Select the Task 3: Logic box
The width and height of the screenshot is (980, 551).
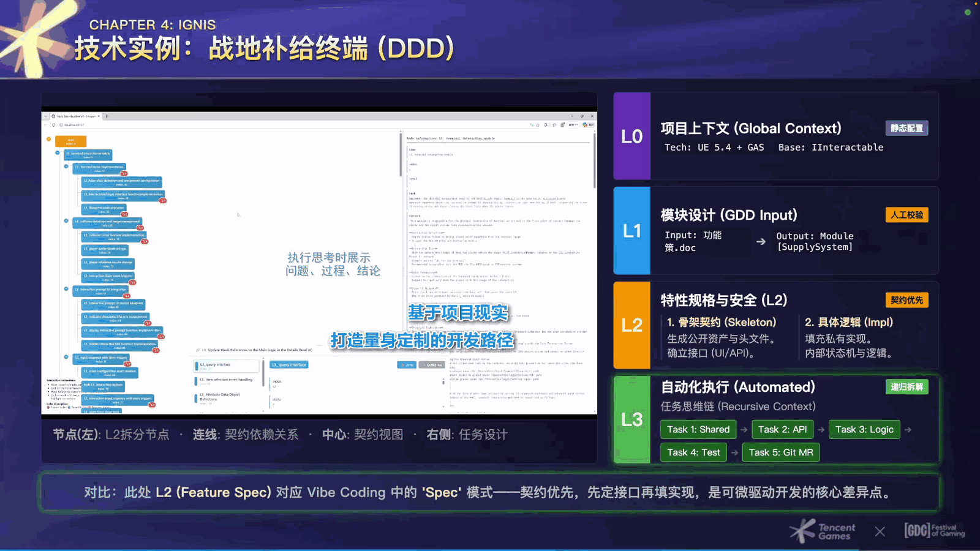click(x=864, y=429)
